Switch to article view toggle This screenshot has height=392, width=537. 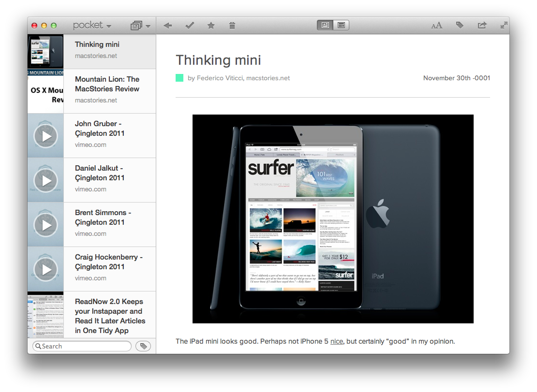tap(325, 26)
